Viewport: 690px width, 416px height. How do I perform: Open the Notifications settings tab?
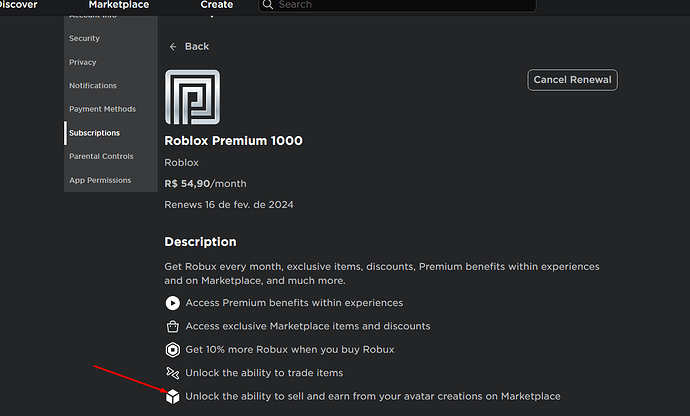93,86
